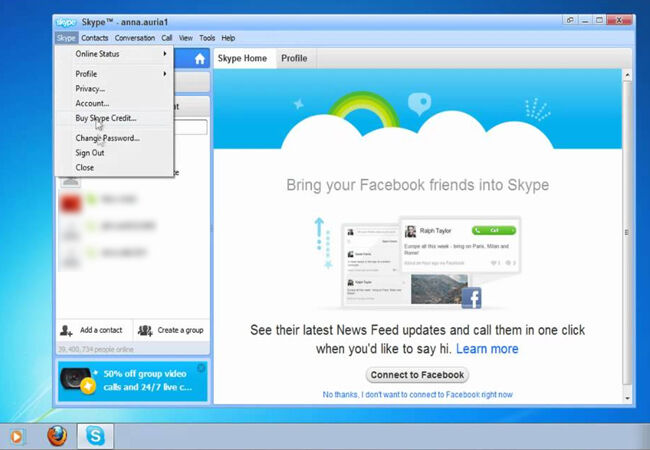Viewport: 650px width, 450px height.
Task: Click No thanks Facebook link
Action: pos(417,394)
